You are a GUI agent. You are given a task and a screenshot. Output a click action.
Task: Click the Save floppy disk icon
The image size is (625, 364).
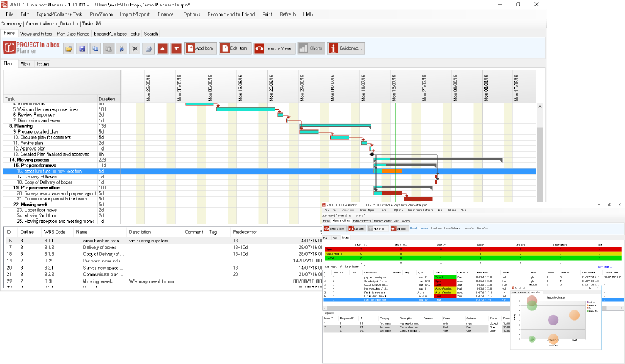click(x=82, y=48)
